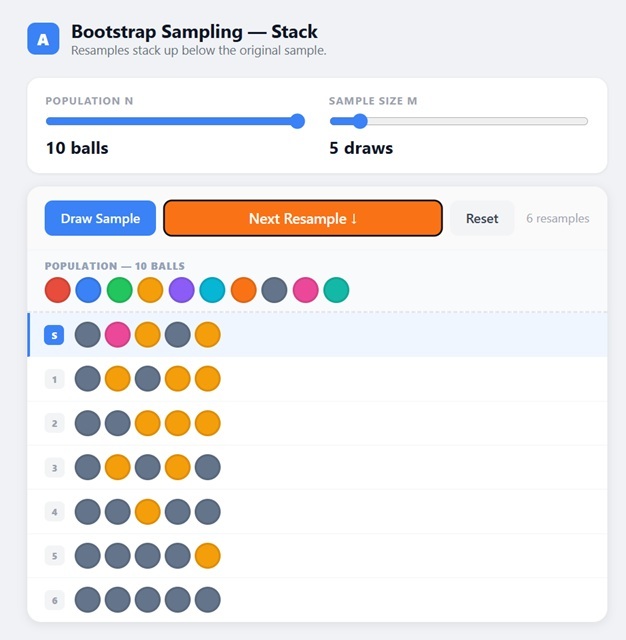Image resolution: width=626 pixels, height=640 pixels.
Task: Click the yellow ball in resample row 4
Action: [148, 512]
